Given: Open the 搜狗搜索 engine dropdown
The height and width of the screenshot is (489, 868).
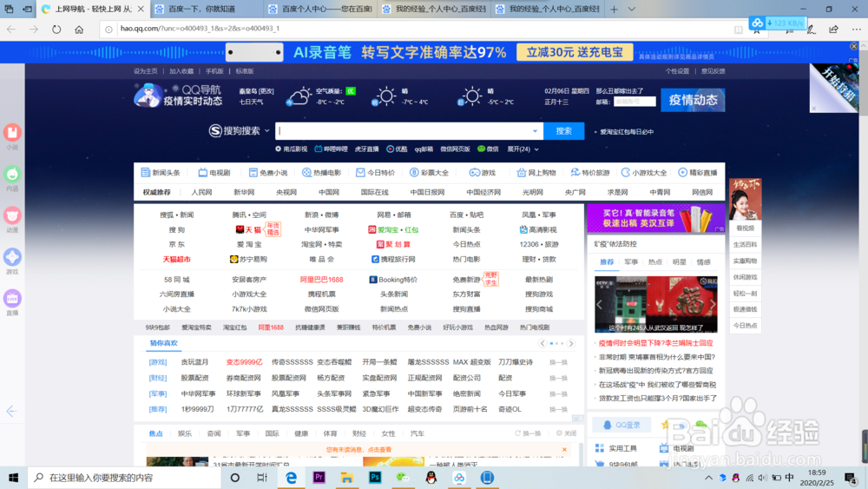Looking at the screenshot, I should 266,130.
